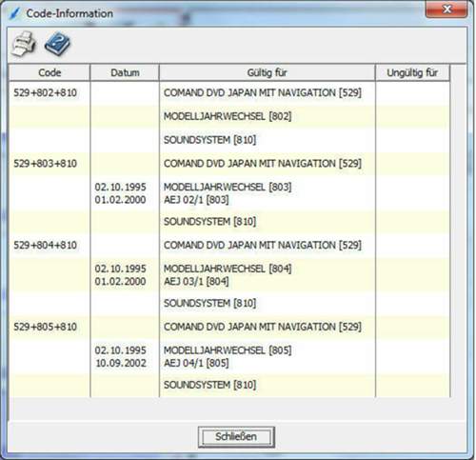The height and width of the screenshot is (460, 476).
Task: Click MODELLJAHRWECHSEL [803] entry
Action: (228, 187)
